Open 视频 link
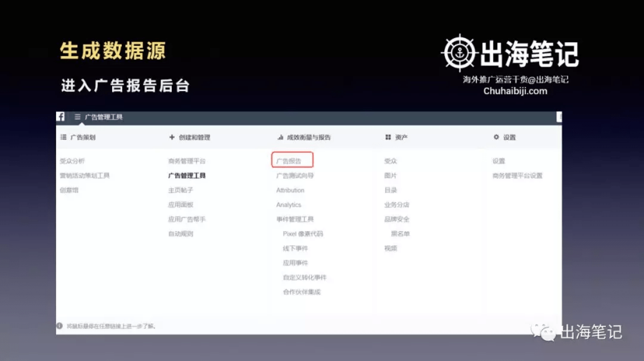Viewport: 644px width, 361px height. [x=391, y=248]
